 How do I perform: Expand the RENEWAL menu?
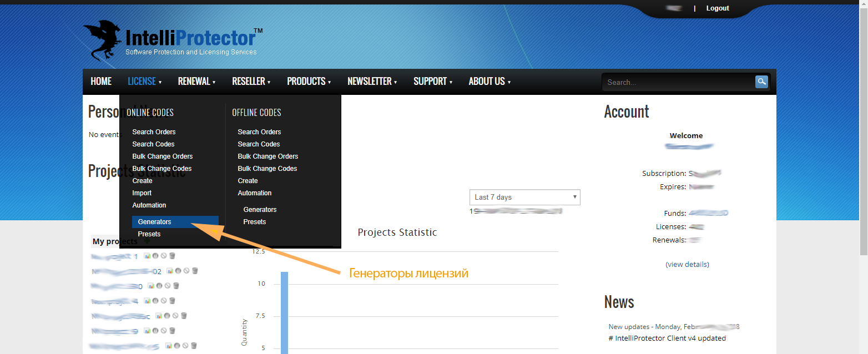point(196,82)
